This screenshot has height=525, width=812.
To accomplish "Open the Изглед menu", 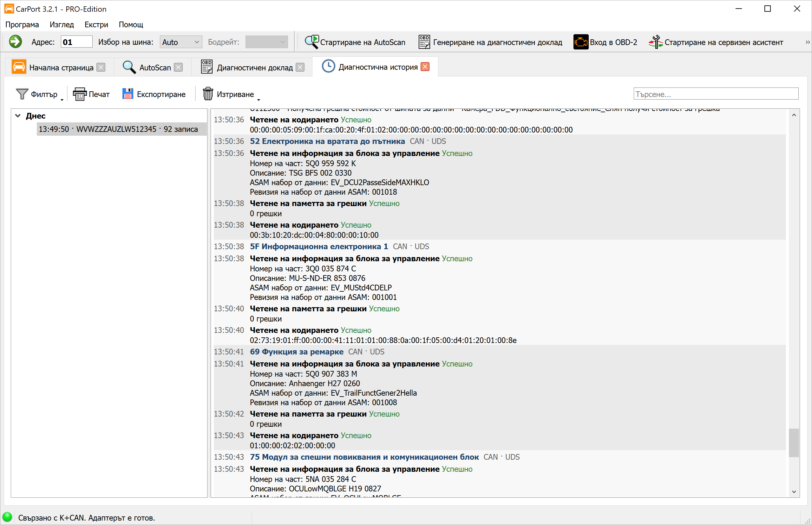I will coord(62,24).
